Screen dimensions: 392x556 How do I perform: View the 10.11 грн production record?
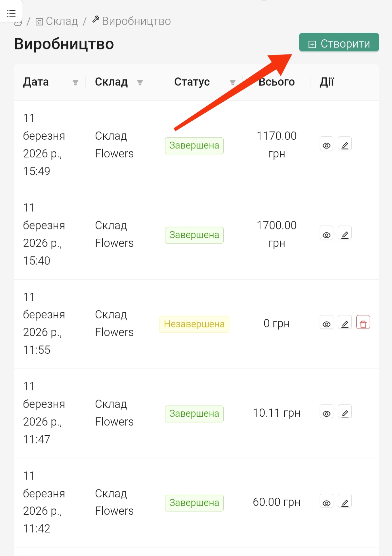[327, 412]
